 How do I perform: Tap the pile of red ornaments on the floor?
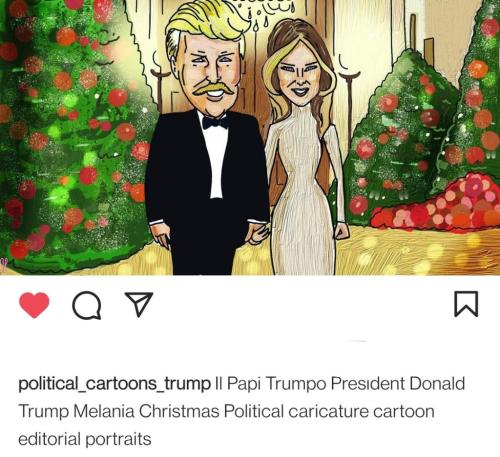tap(437, 205)
